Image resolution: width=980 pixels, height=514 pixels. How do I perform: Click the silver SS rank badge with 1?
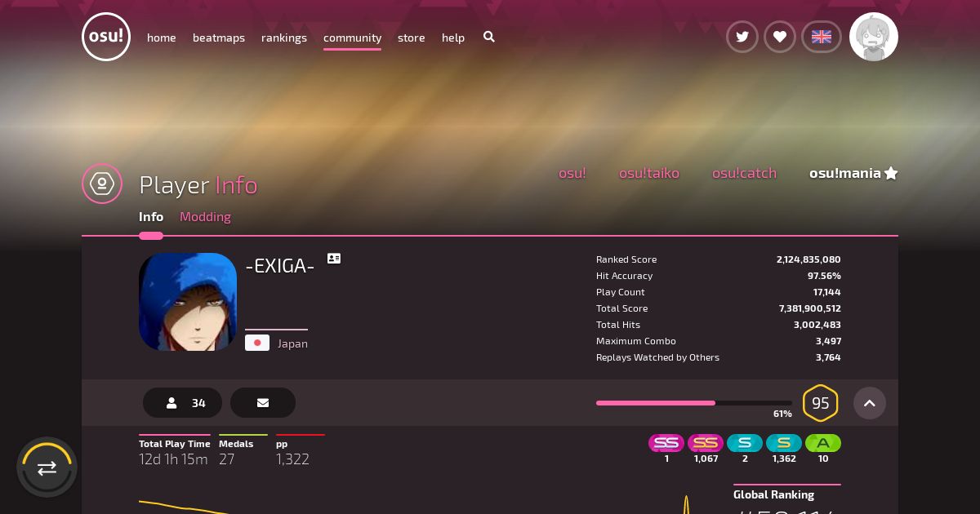[x=666, y=443]
